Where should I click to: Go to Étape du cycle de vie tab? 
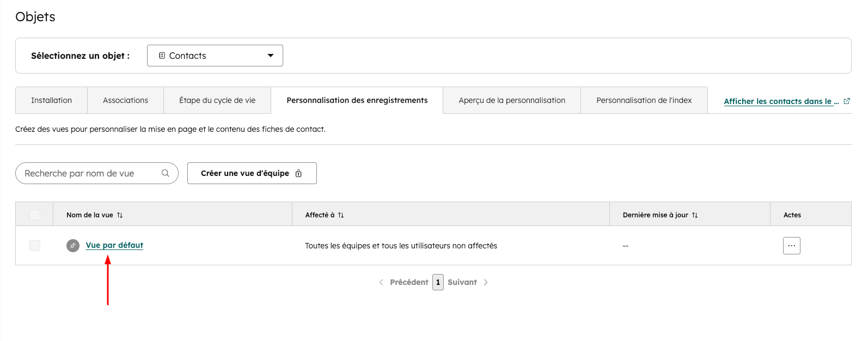click(x=217, y=100)
